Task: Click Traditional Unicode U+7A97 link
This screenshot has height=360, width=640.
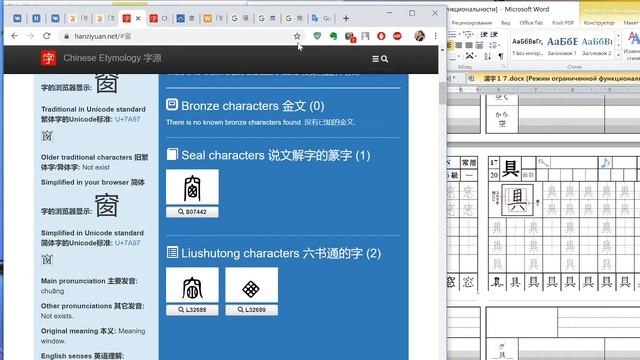Action: [x=127, y=119]
